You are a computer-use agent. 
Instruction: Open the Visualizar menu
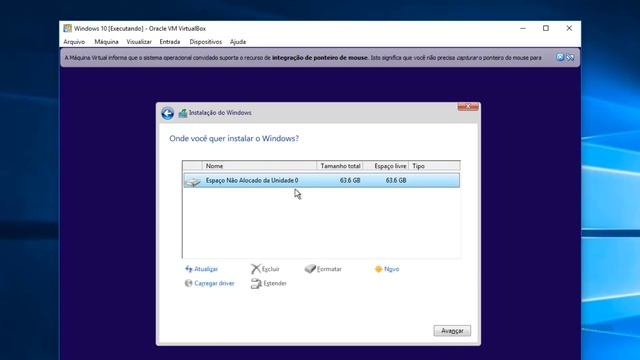pos(139,42)
